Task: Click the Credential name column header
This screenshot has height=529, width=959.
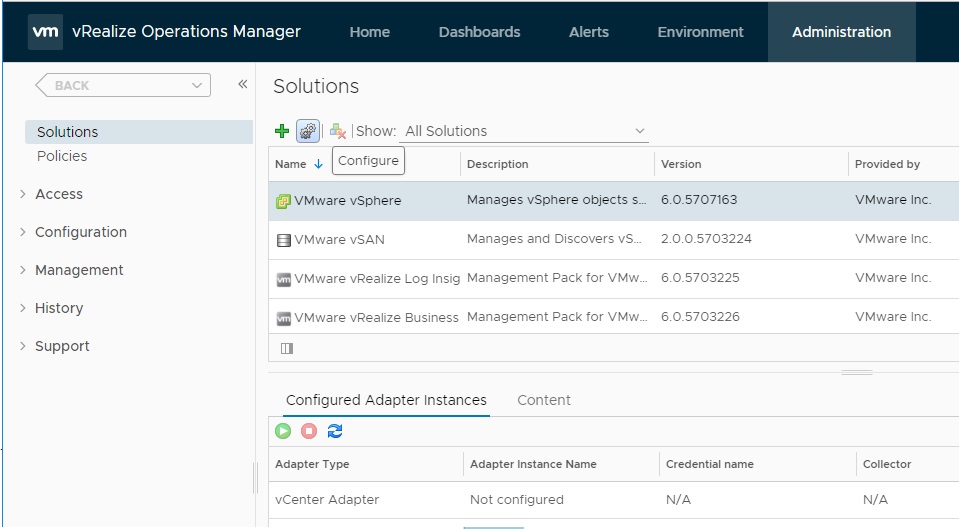Action: (x=709, y=464)
